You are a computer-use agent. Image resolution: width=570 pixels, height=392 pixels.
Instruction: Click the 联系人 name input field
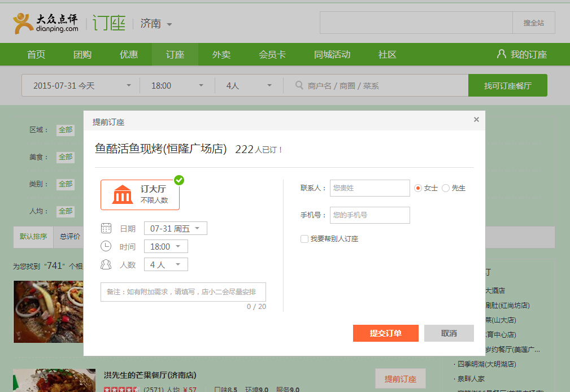[x=369, y=188]
